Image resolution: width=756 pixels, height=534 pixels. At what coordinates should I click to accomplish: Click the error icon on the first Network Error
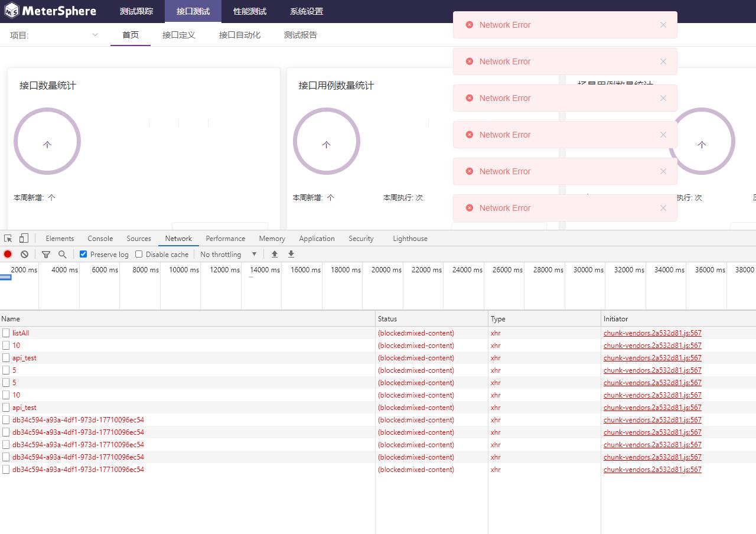click(x=470, y=25)
